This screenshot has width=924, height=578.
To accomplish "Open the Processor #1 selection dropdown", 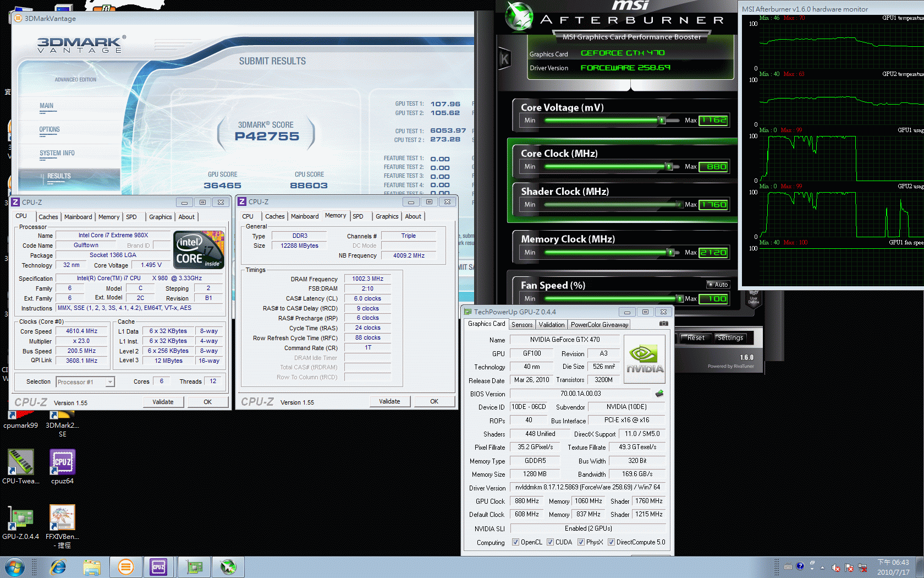I will pos(85,382).
